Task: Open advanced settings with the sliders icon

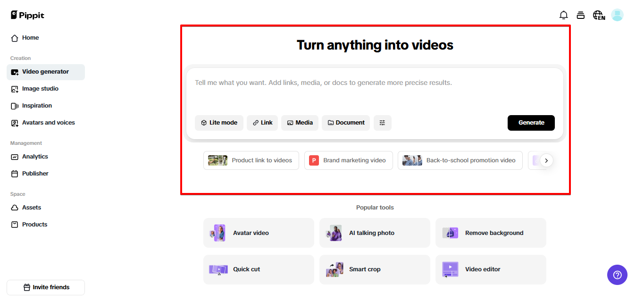Action: coord(382,123)
